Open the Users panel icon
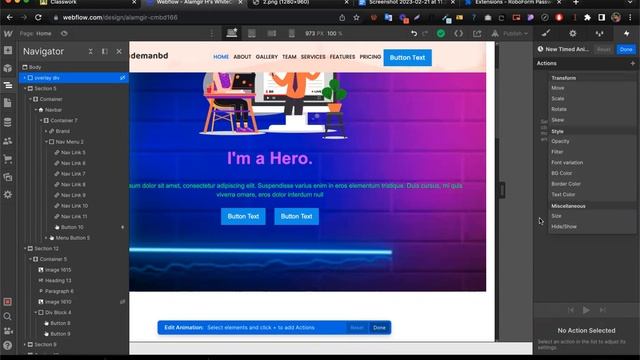The width and height of the screenshot is (640, 360). point(8,141)
